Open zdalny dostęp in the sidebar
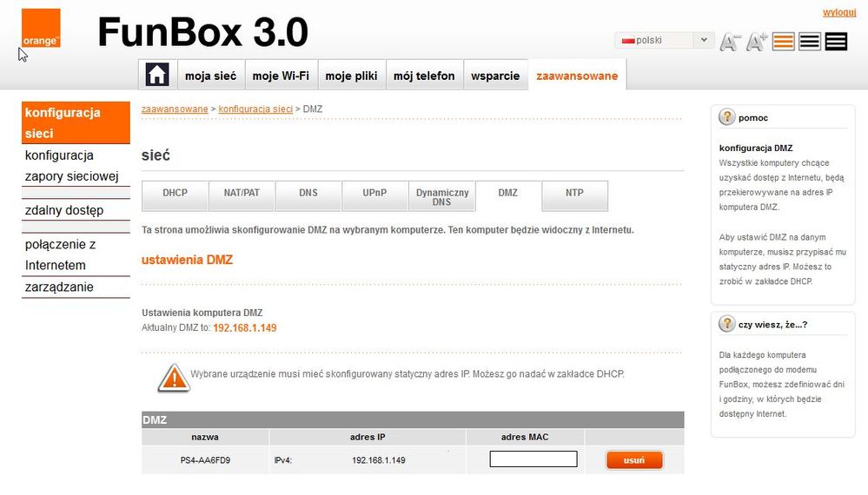Viewport: 868px width, 495px height. pos(64,210)
